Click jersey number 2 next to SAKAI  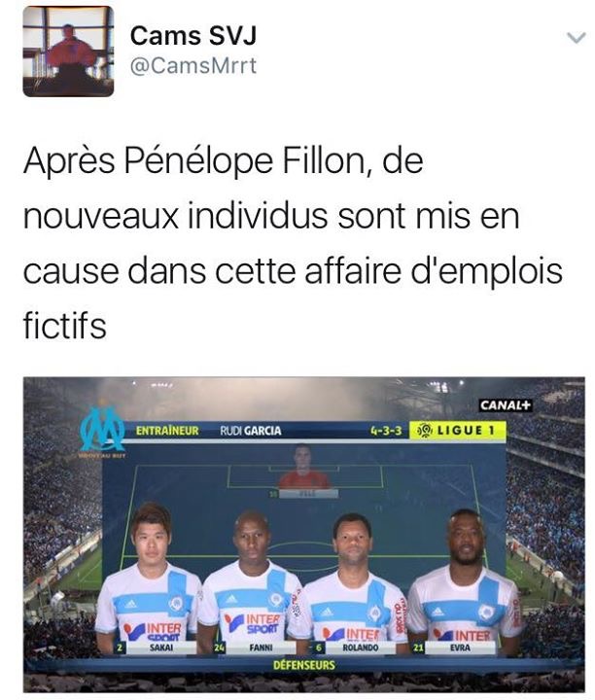click(121, 647)
